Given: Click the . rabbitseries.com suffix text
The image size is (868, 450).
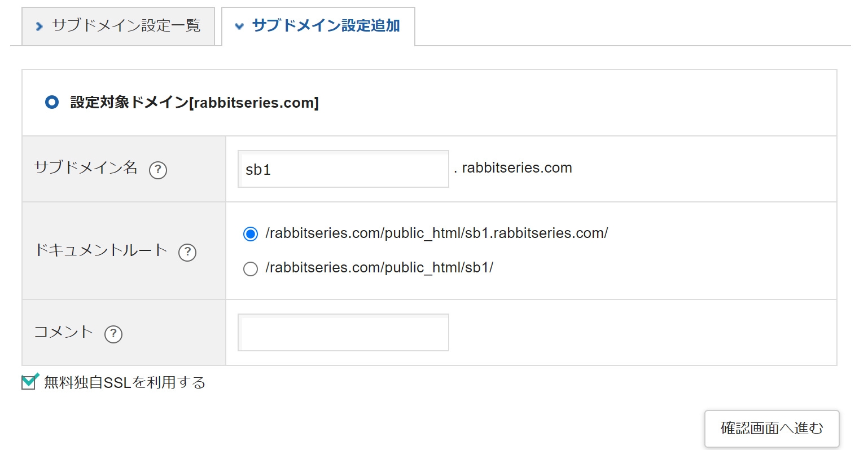Looking at the screenshot, I should click(513, 168).
